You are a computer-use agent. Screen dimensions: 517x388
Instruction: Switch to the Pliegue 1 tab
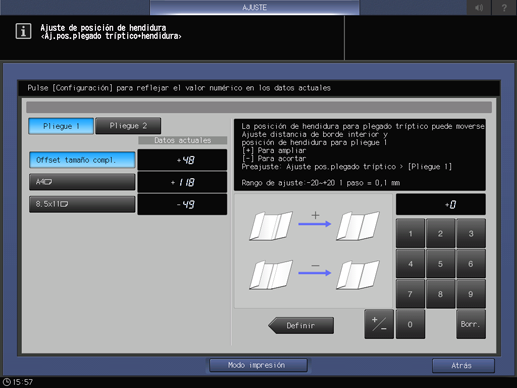pos(61,126)
